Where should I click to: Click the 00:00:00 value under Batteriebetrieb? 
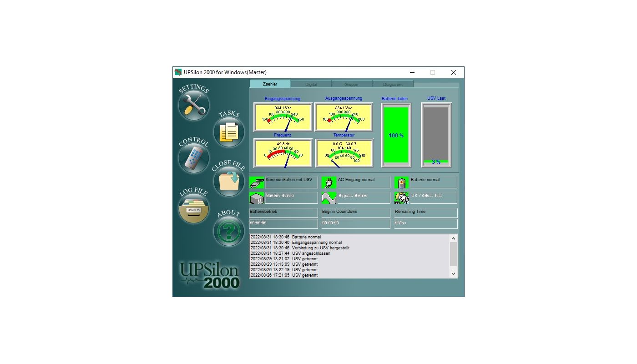(x=283, y=224)
